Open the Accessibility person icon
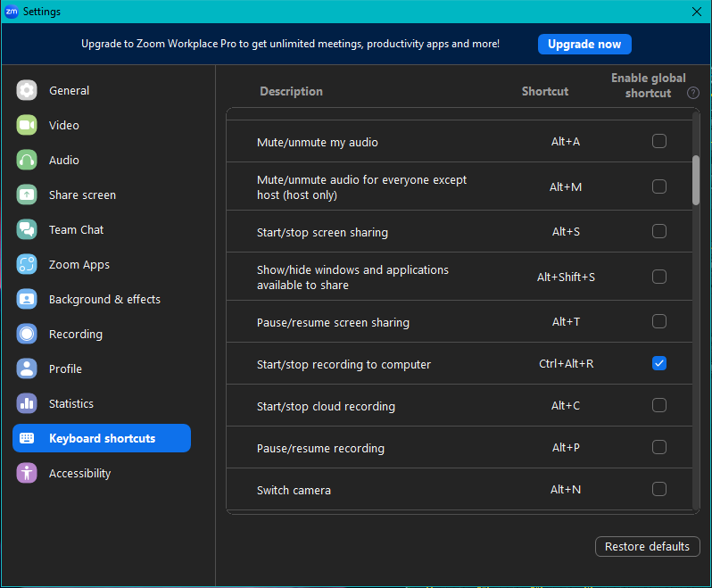Viewport: 712px width, 588px height. 27,473
